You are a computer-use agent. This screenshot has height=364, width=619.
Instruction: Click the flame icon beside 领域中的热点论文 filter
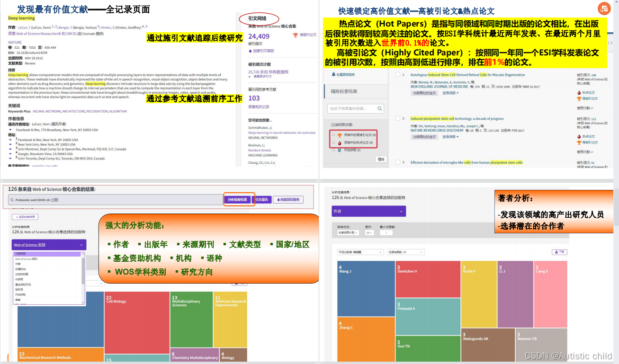point(340,142)
